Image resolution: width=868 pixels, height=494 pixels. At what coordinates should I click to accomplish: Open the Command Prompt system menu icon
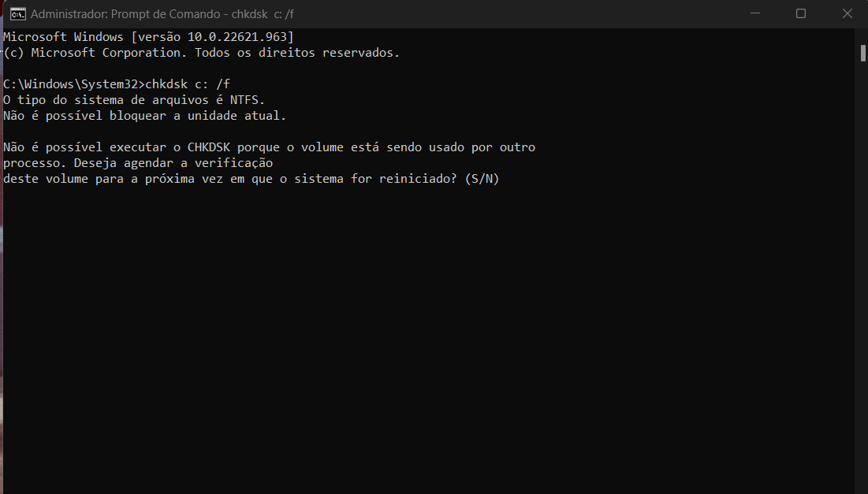[17, 14]
